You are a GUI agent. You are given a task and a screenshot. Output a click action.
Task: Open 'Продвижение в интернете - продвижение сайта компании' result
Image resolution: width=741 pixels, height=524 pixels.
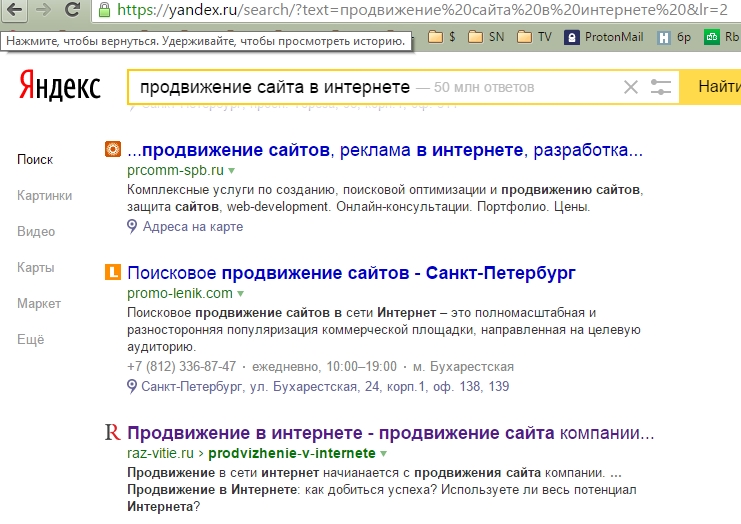390,433
